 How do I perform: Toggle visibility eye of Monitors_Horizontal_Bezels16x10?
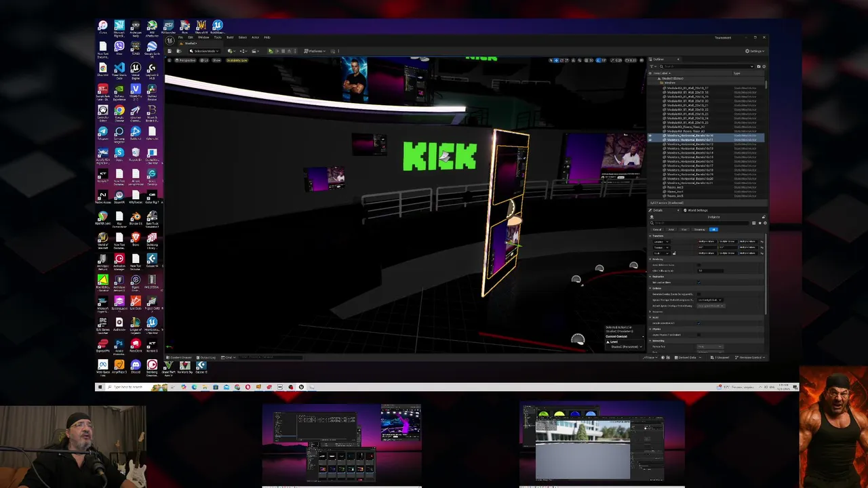[x=650, y=136]
